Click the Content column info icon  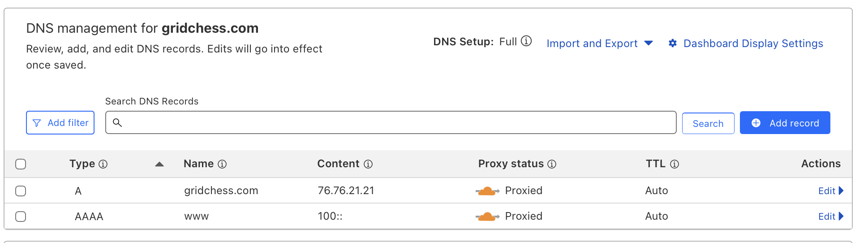[368, 164]
